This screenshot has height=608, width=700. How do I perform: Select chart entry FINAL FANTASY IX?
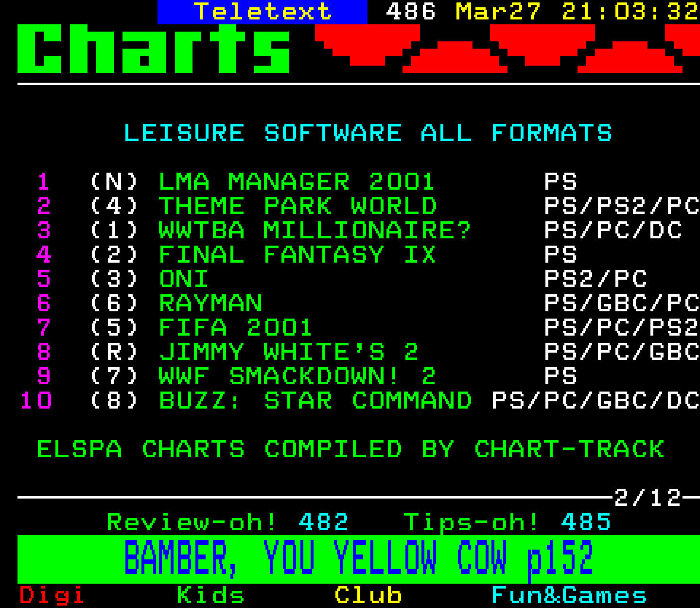pos(297,255)
